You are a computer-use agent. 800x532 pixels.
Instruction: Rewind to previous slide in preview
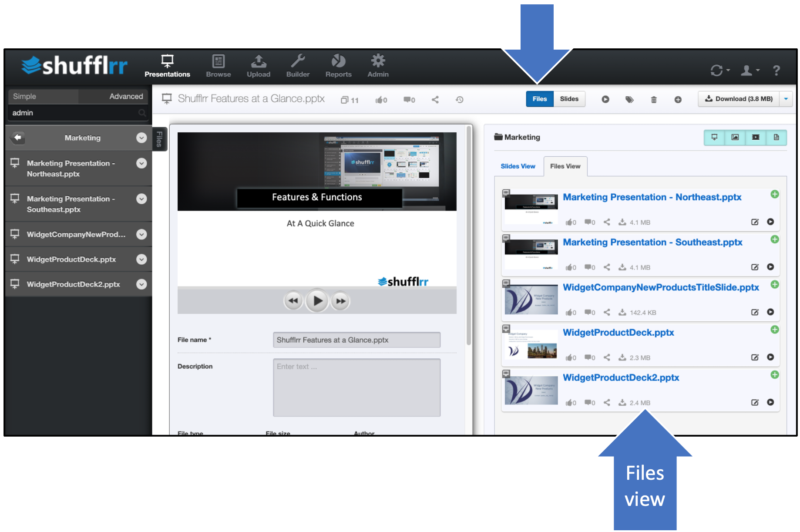pos(293,301)
